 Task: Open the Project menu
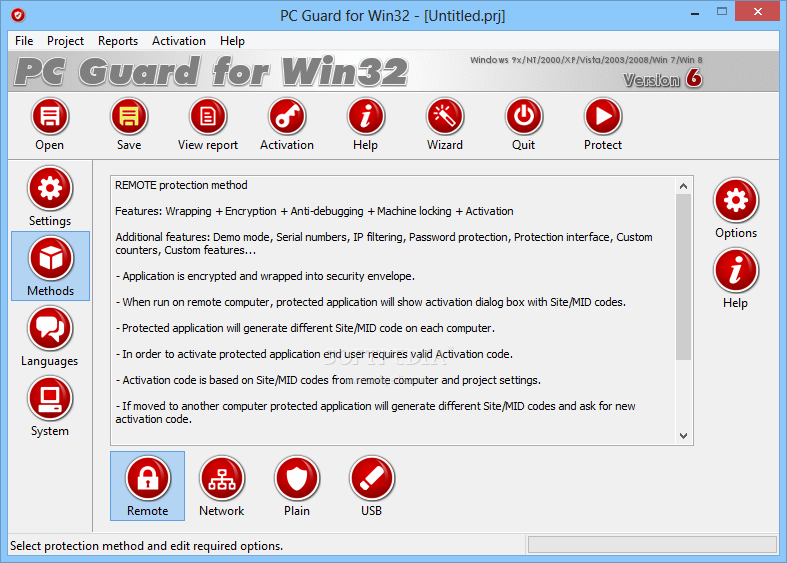65,41
